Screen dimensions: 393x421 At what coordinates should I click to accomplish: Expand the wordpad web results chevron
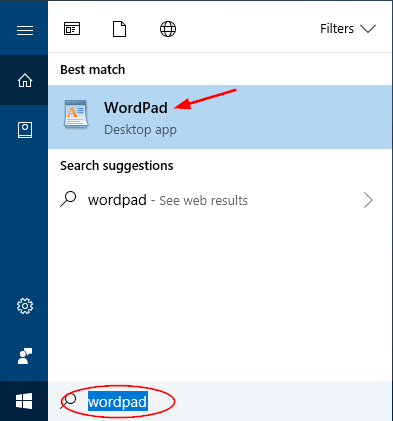(x=368, y=200)
